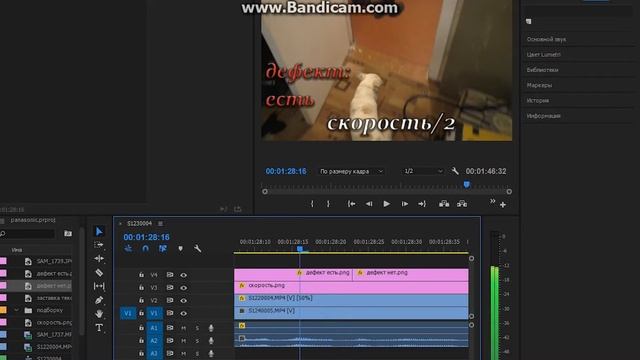Click fx badge on скорость.png clip
Viewport: 640px width, 360px height.
click(242, 286)
